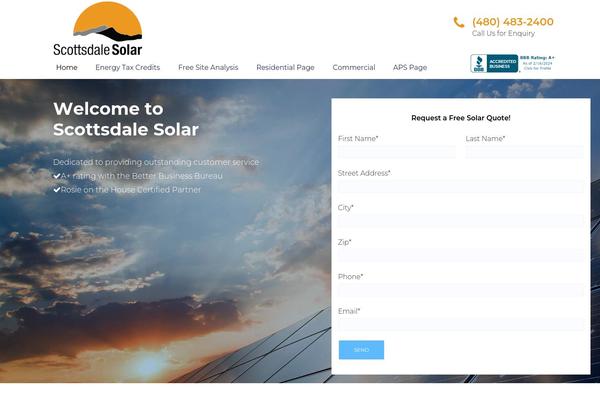Click 'Request a Free Solar Quote!' title
Image resolution: width=600 pixels, height=400 pixels.
(461, 118)
